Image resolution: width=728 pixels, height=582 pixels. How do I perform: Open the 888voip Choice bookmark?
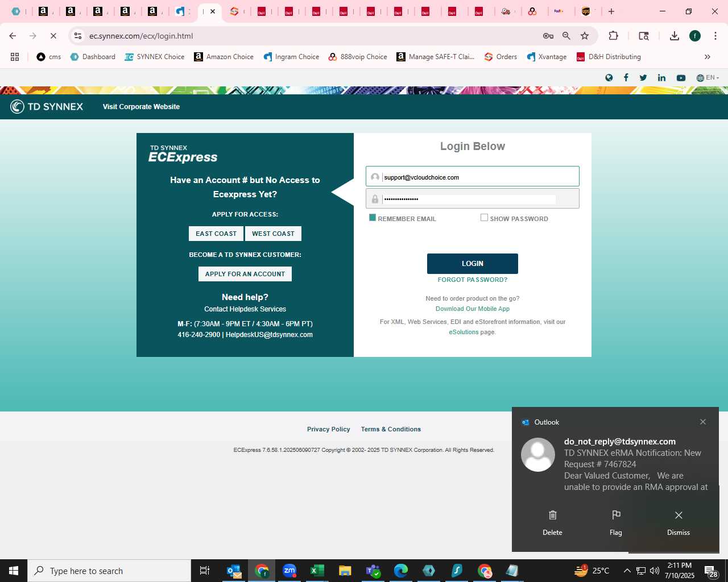click(x=358, y=57)
